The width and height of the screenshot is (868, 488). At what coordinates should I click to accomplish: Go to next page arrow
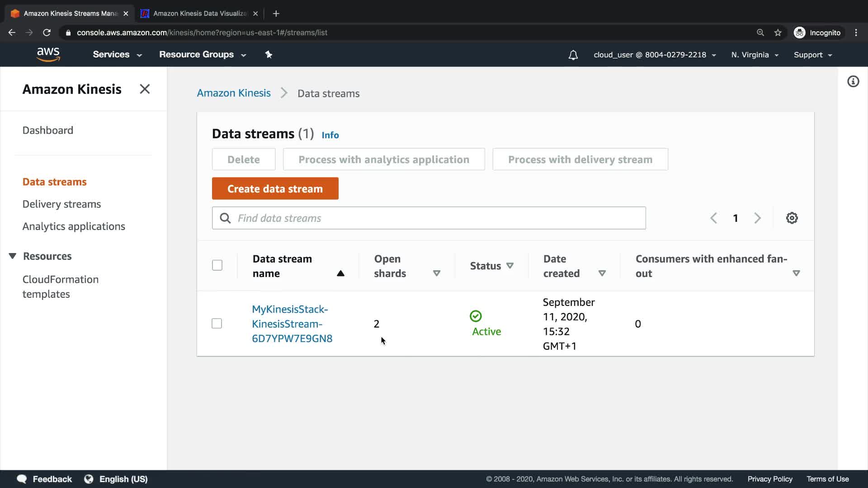pyautogui.click(x=757, y=218)
